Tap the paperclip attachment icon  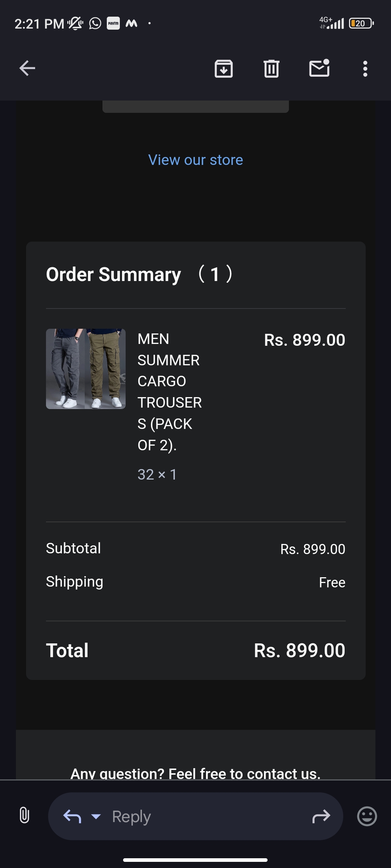click(24, 816)
